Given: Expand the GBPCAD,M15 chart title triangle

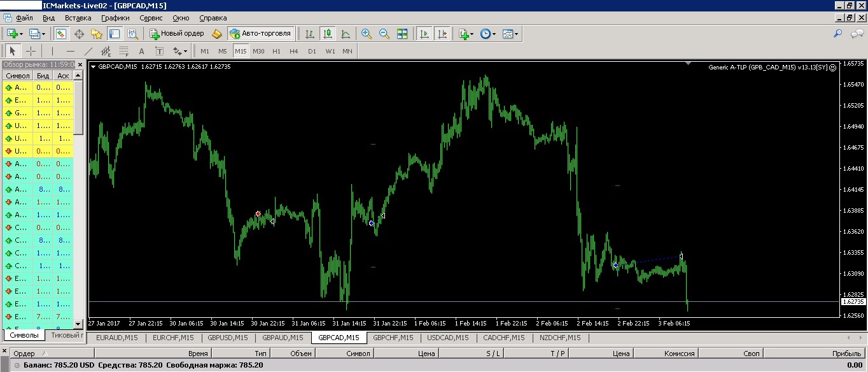Looking at the screenshot, I should coord(94,66).
